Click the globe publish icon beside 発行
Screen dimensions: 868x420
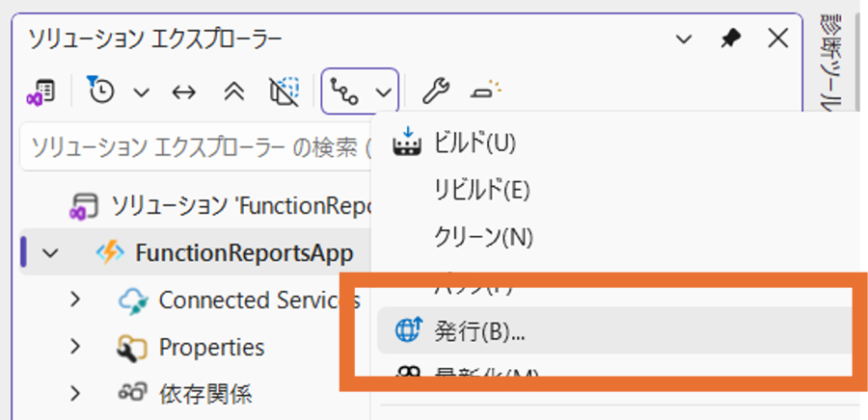pos(409,329)
